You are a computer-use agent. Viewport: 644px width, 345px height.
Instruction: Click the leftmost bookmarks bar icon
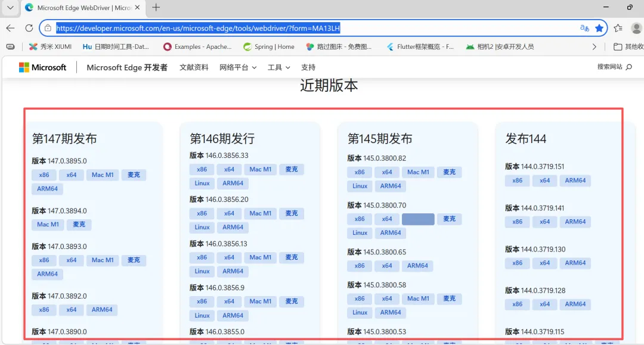tap(11, 46)
